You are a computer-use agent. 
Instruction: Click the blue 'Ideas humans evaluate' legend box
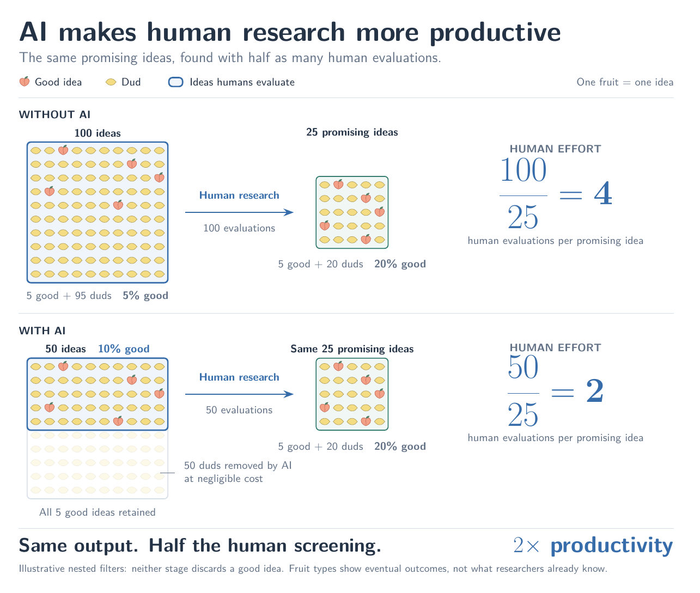coord(176,82)
